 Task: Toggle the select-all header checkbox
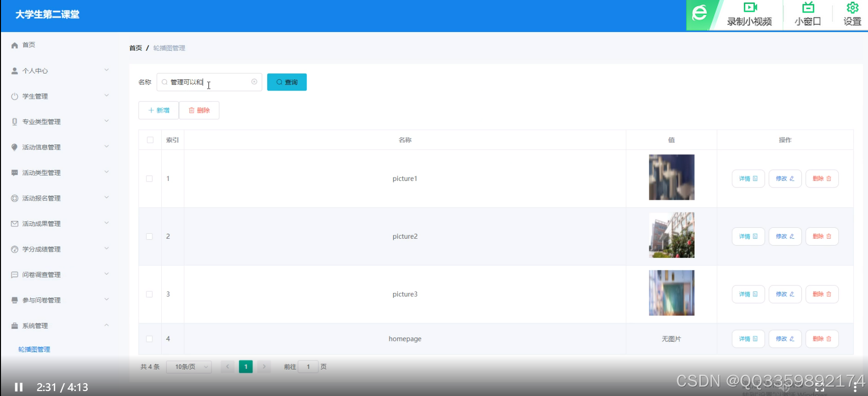coord(150,140)
